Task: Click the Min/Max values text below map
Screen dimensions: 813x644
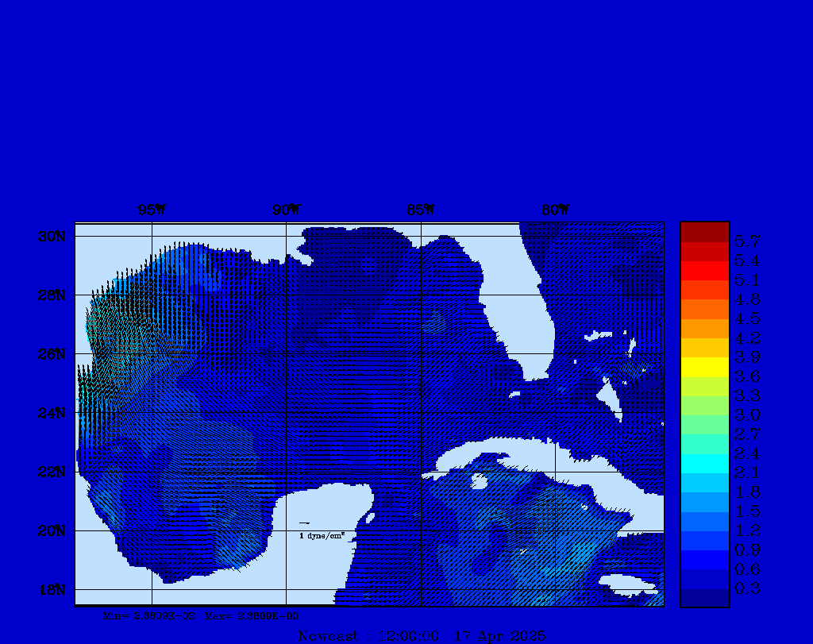Action: (202, 615)
